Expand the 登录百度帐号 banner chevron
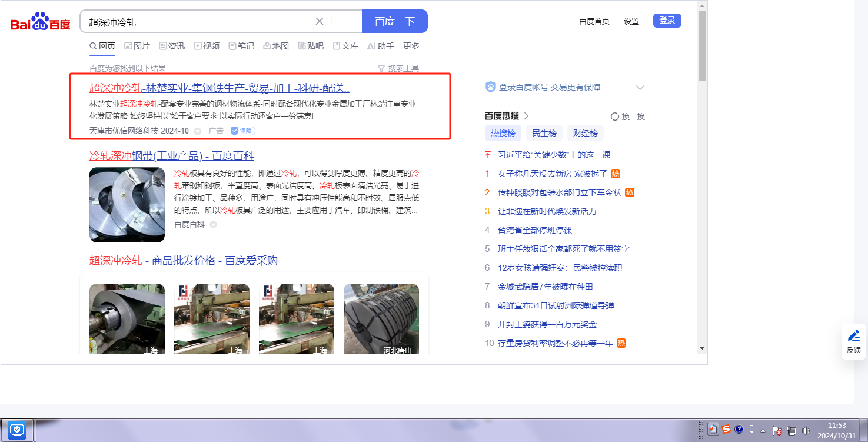 pos(640,88)
